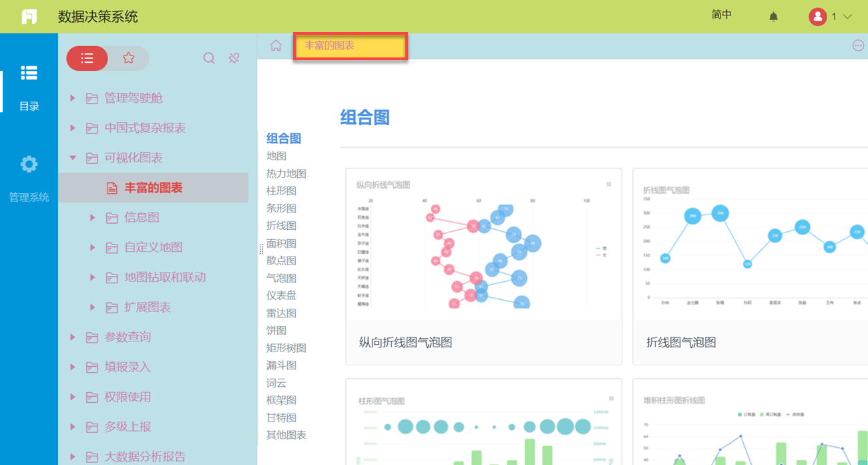Open the 丰富的图表 report item
Image resolution: width=868 pixels, height=465 pixels.
click(x=154, y=188)
